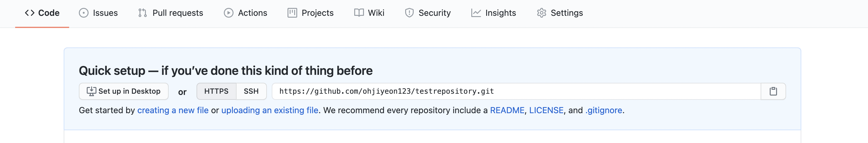
Task: Click the Projects board icon
Action: click(x=292, y=13)
